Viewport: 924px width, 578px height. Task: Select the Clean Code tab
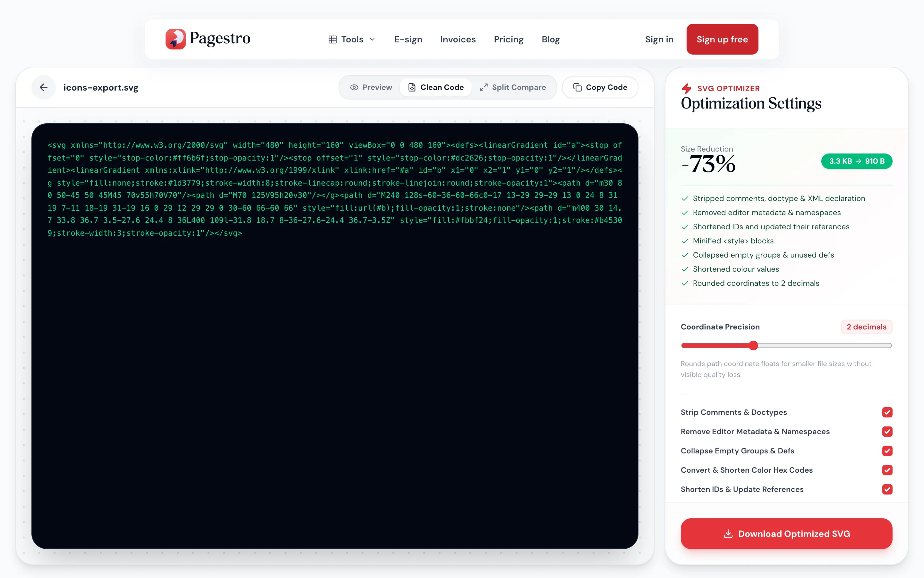[436, 88]
